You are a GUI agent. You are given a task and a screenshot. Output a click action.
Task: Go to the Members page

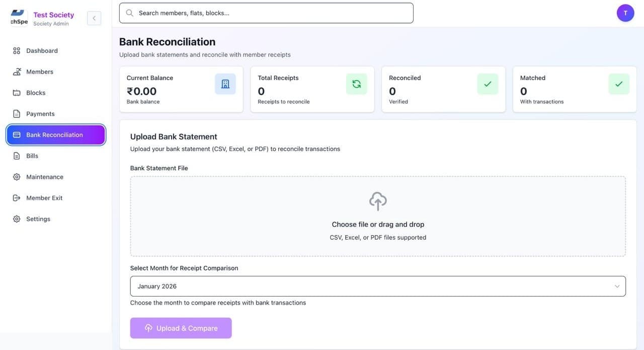tap(56, 72)
